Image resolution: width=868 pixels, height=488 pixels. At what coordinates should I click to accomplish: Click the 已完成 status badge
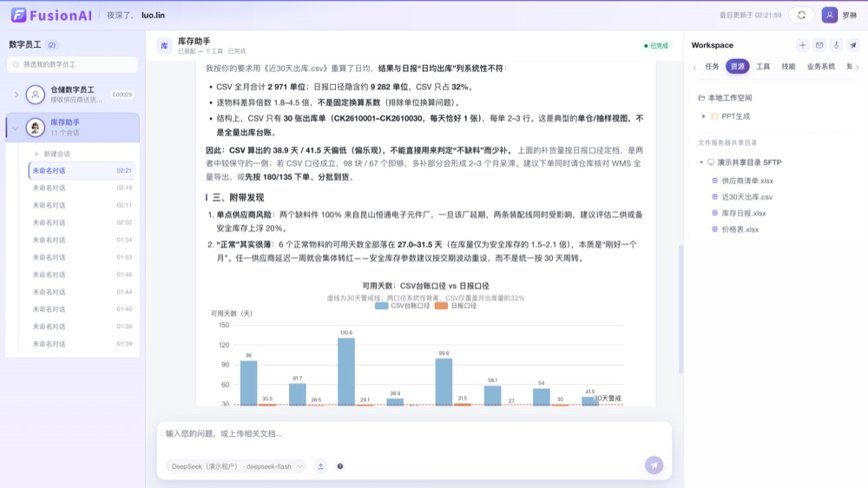(656, 46)
